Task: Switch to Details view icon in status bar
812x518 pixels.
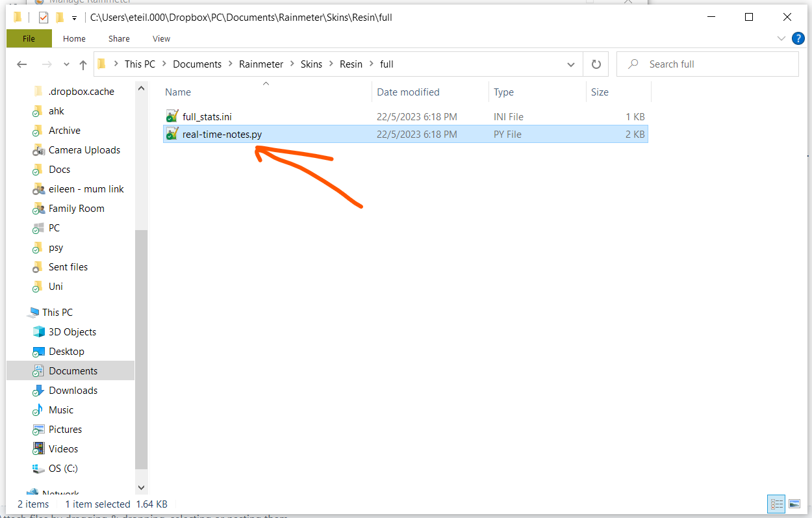Action: click(776, 504)
